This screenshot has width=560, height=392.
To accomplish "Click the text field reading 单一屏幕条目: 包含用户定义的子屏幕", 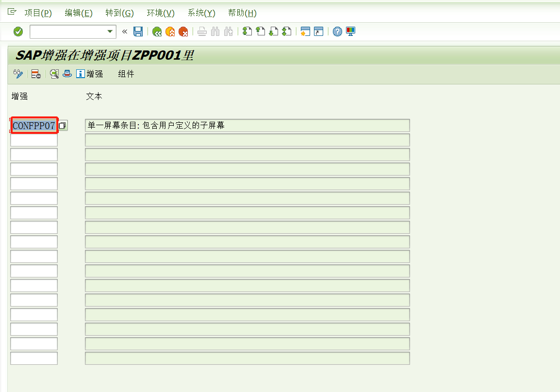I will point(247,125).
